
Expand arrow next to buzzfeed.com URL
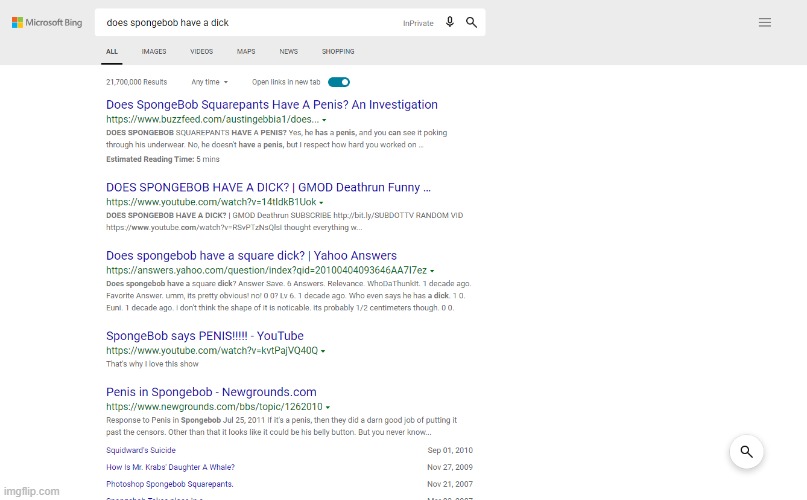(x=324, y=120)
